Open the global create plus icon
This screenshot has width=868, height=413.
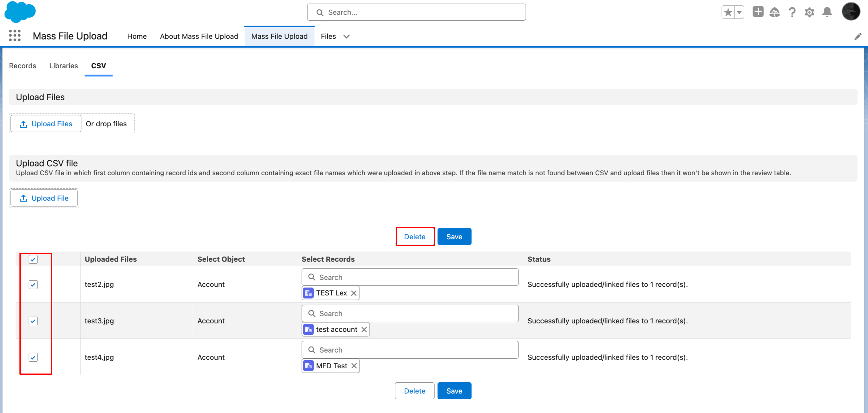[758, 12]
